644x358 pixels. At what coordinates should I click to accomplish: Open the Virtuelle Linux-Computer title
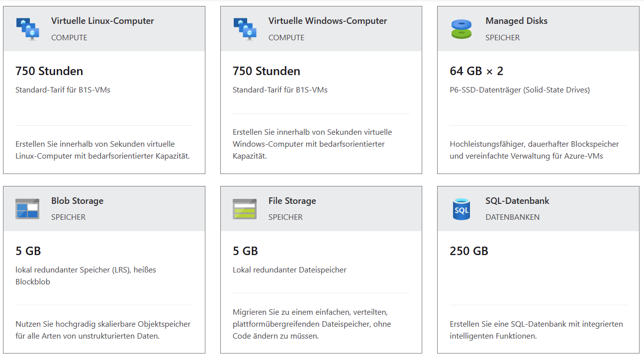click(102, 21)
